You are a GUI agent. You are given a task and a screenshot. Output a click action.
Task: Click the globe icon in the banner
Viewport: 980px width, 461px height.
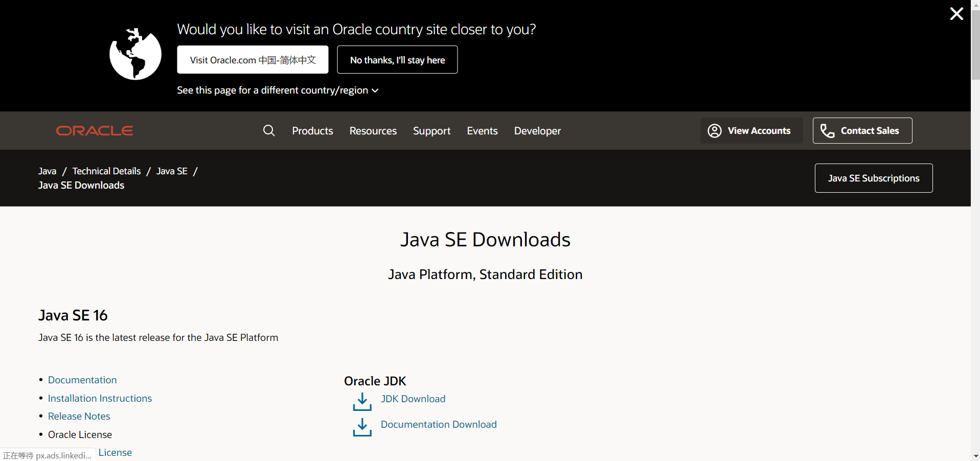click(x=135, y=54)
